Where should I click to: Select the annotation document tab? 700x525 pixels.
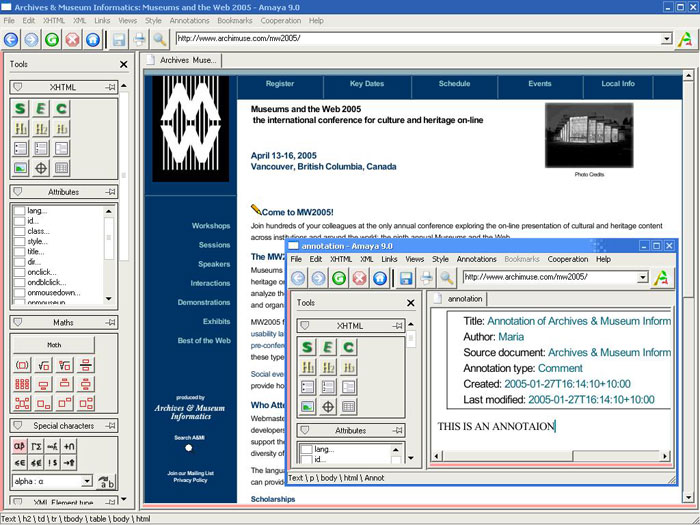(458, 299)
